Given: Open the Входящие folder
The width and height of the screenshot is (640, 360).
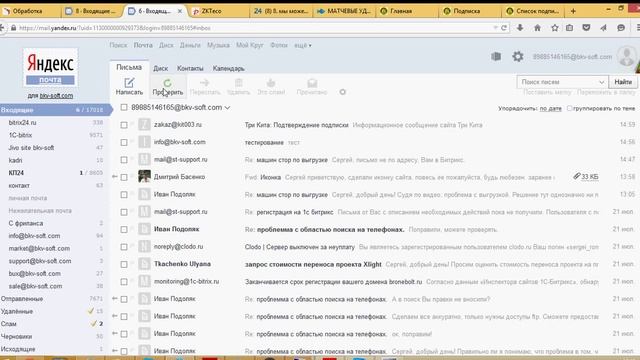Looking at the screenshot, I should click(x=56, y=110).
